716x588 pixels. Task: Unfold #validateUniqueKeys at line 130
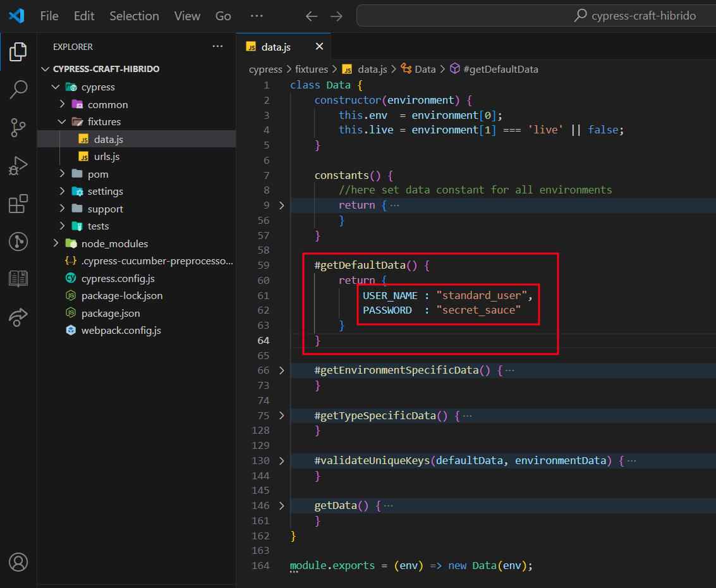click(282, 460)
